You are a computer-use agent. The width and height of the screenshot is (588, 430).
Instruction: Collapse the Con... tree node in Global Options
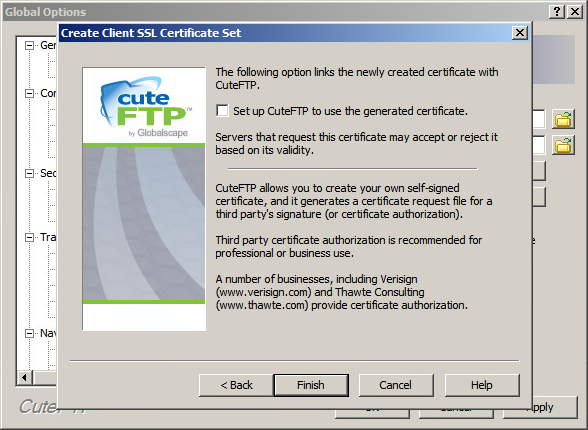29,93
